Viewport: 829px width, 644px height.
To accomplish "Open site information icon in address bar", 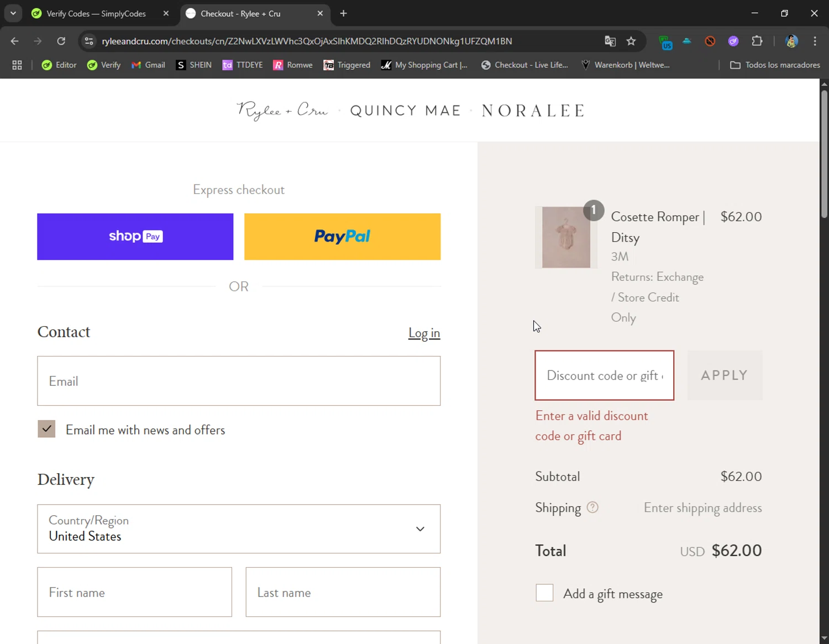I will [89, 41].
